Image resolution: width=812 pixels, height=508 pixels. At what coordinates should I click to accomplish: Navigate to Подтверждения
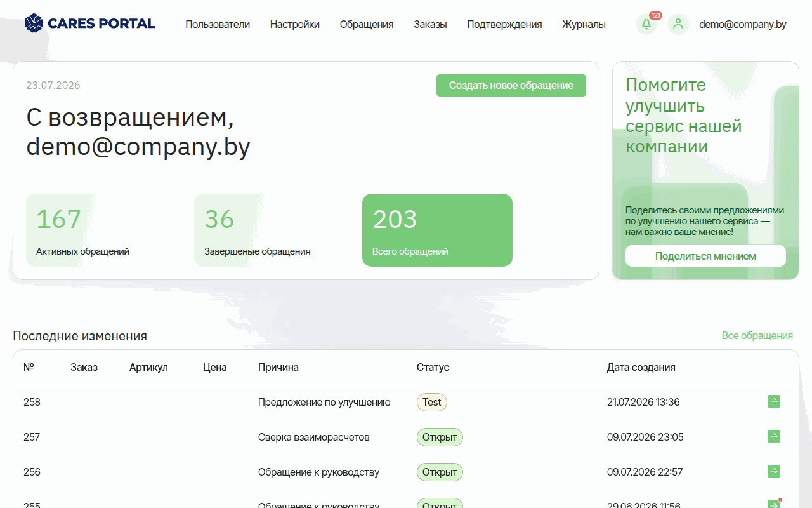click(504, 24)
